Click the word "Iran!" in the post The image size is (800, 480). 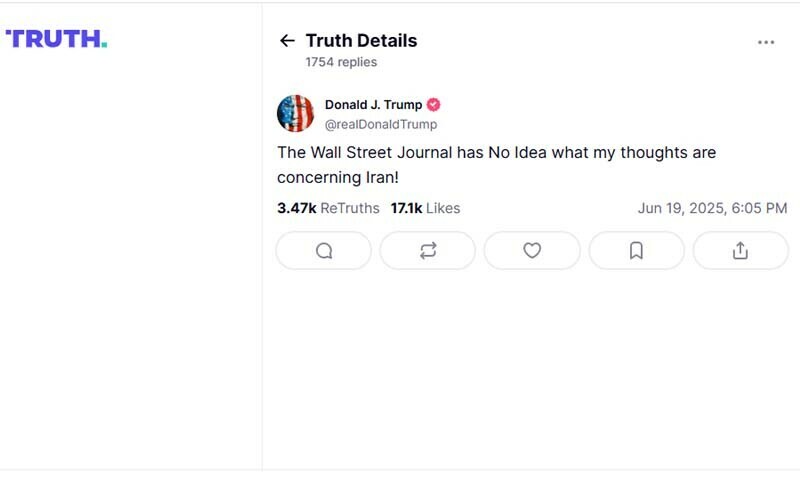pos(380,177)
